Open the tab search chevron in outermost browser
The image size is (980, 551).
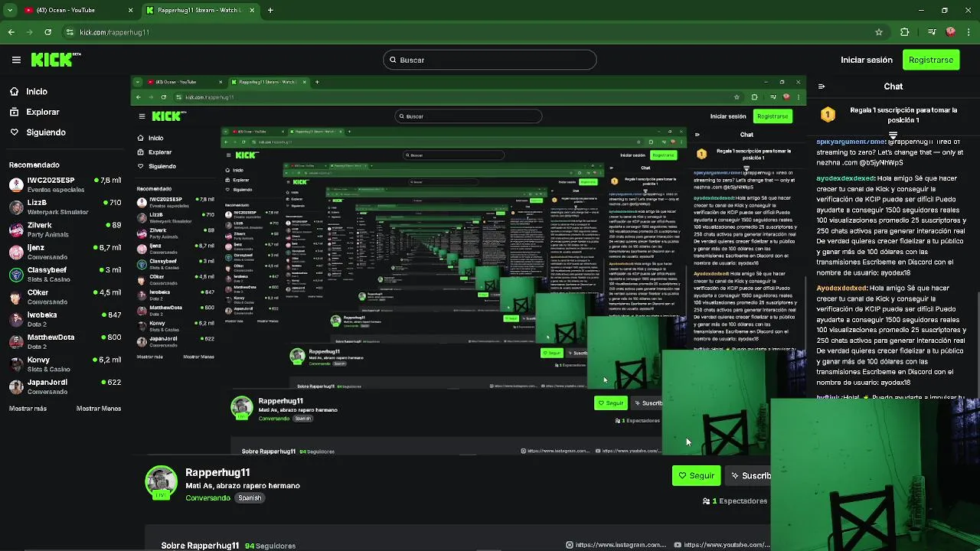point(10,11)
